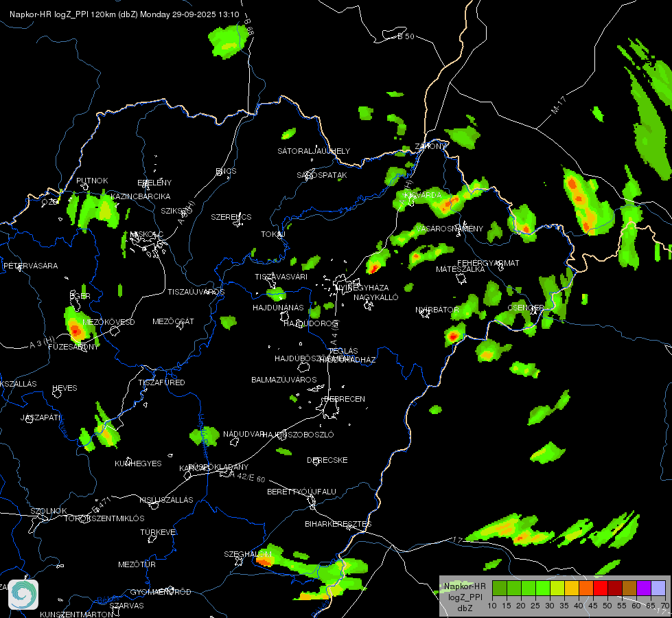
Task: Click the DERECSKE town label
Action: (x=327, y=460)
